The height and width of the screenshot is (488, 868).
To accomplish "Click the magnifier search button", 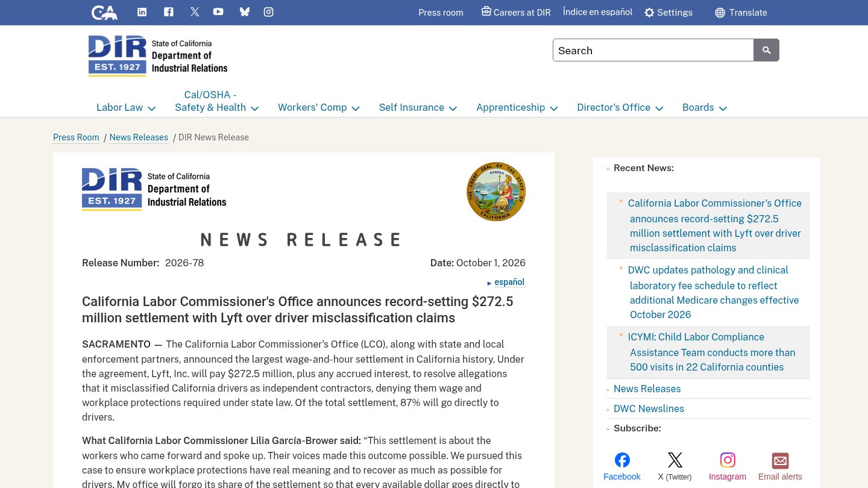I will (767, 50).
